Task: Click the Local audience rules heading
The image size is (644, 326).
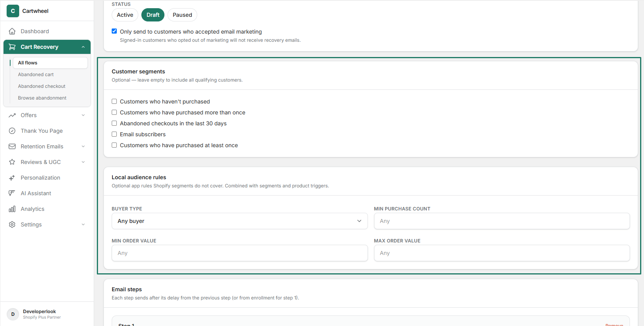Action: [139, 177]
